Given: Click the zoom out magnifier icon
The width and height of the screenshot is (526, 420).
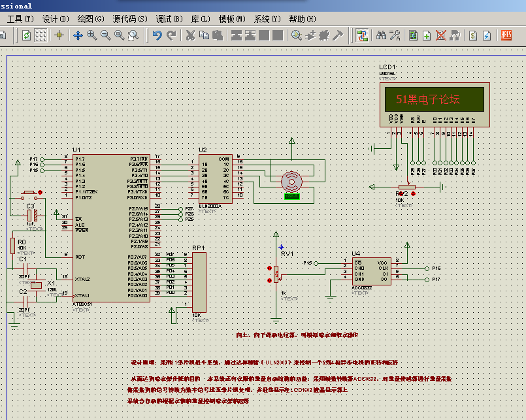Looking at the screenshot, I should 106,35.
